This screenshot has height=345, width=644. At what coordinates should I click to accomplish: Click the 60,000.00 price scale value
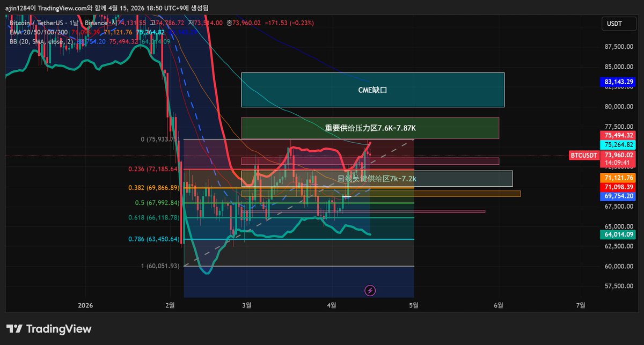tap(619, 266)
